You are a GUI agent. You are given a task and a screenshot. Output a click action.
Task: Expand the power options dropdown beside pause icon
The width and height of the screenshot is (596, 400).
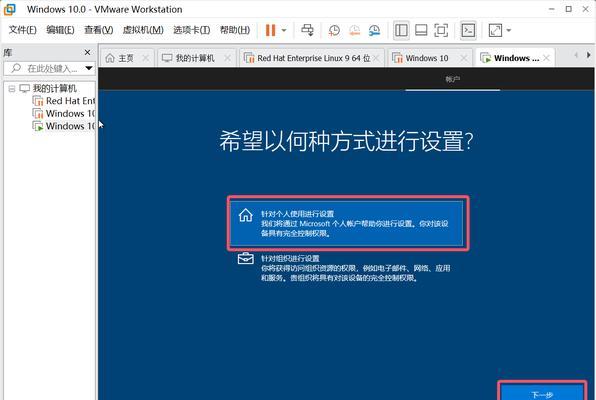pyautogui.click(x=284, y=30)
